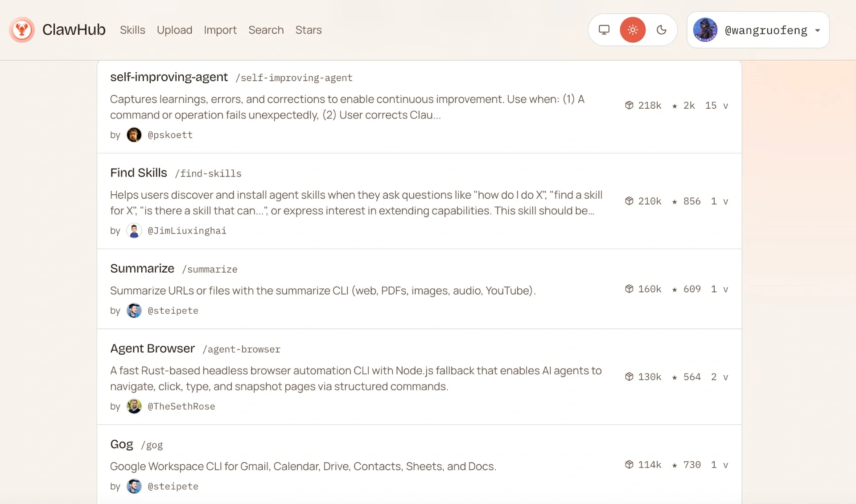The width and height of the screenshot is (856, 504).
Task: Go to the Upload page
Action: (174, 30)
